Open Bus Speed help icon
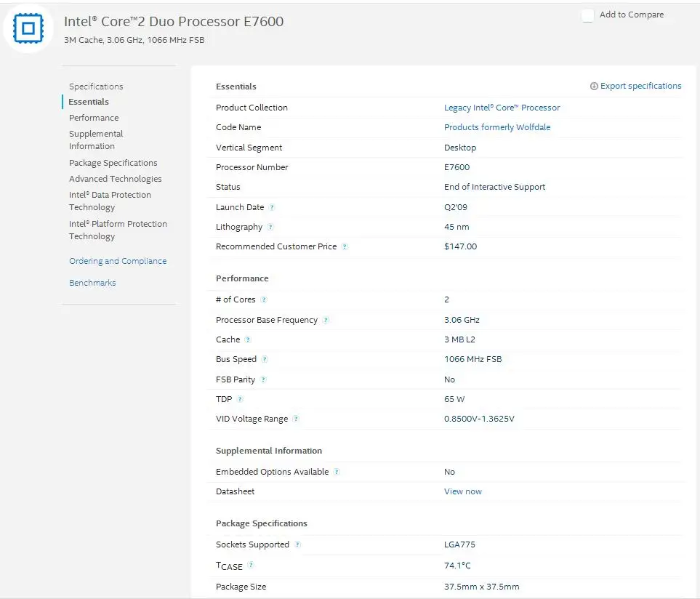Image resolution: width=700 pixels, height=599 pixels. pos(265,359)
